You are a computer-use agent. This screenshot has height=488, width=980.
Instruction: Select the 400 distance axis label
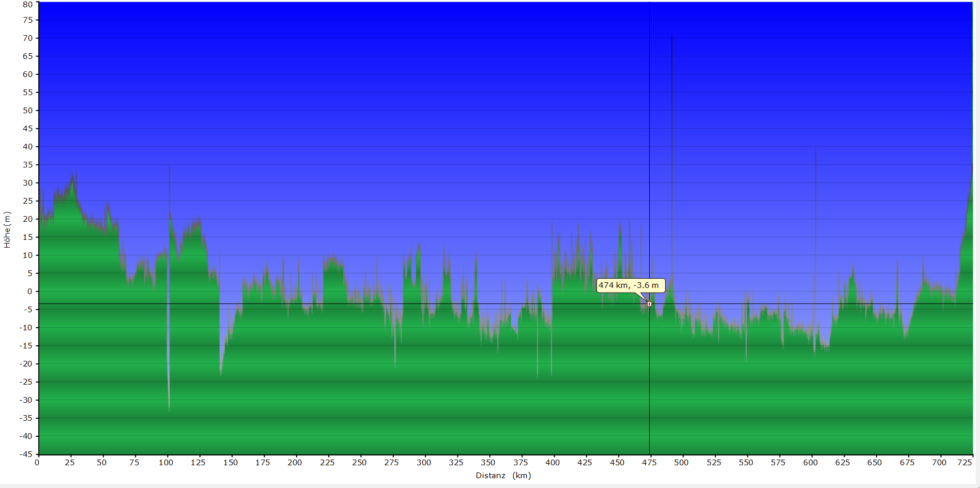[553, 463]
